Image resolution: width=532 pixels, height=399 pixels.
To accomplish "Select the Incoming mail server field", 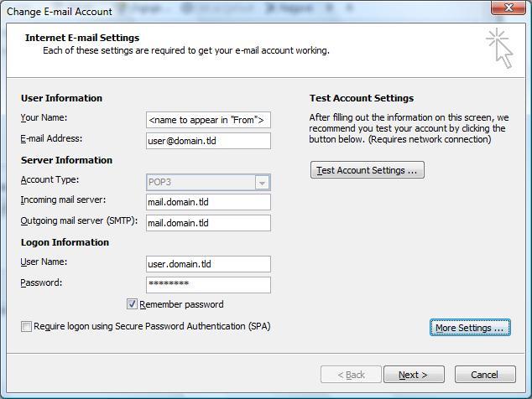I will [208, 202].
